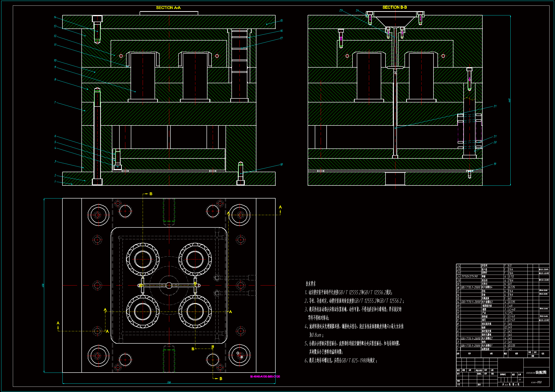This screenshot has height=392, width=555.
Task: Click the 550 horizontal dimension text
Action: click(169, 382)
